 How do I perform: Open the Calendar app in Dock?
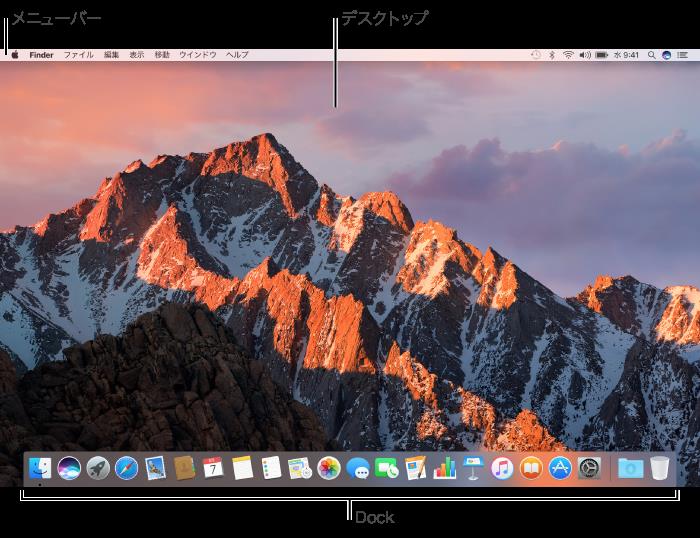(213, 468)
